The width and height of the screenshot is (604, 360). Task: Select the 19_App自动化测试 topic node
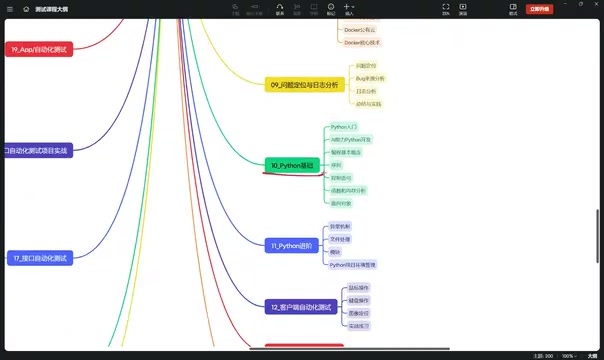tap(39, 49)
